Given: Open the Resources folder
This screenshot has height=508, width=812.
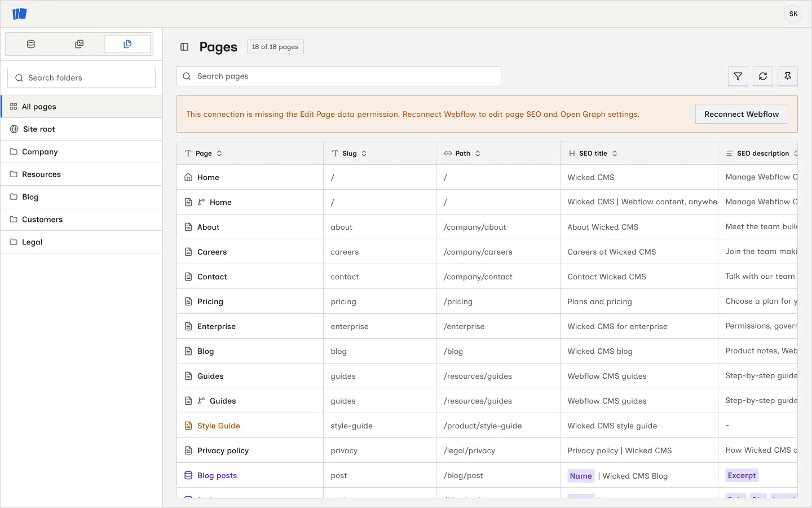Looking at the screenshot, I should [82, 174].
